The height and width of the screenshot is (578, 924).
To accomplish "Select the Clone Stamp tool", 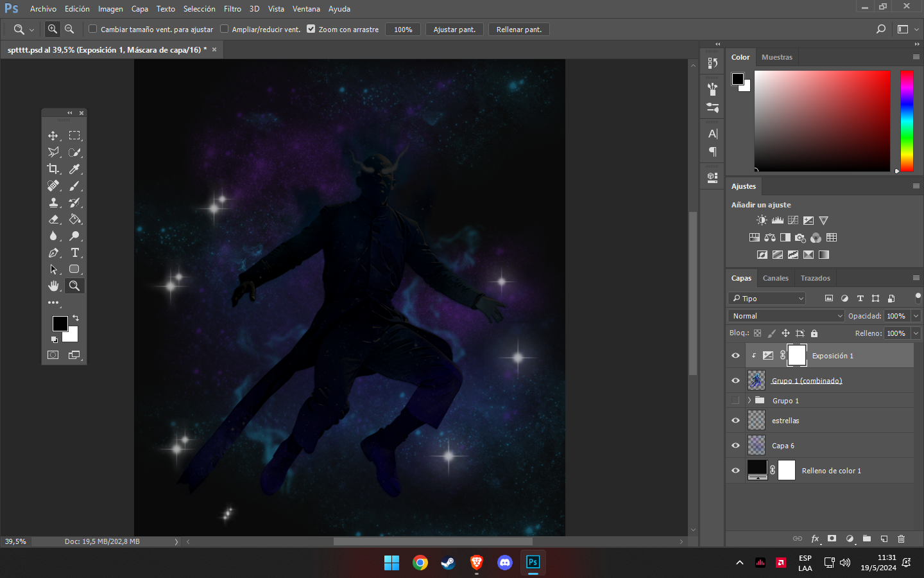I will click(53, 202).
